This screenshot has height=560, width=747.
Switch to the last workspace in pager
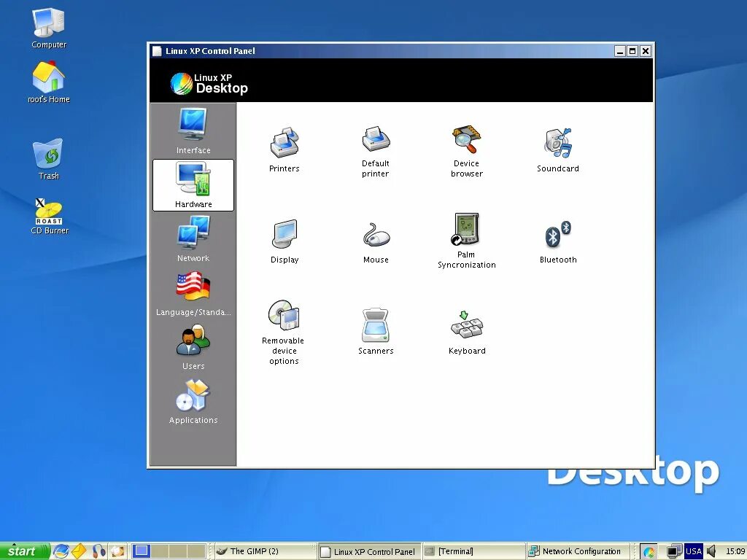(196, 551)
